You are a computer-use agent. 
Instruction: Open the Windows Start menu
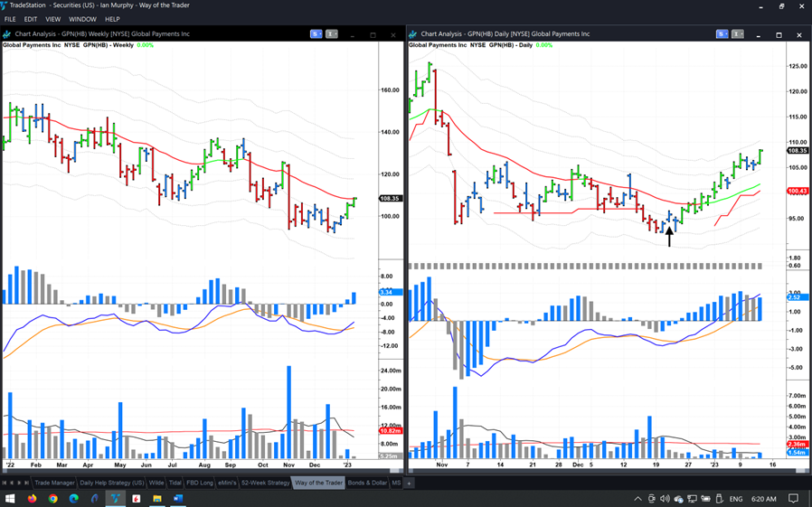point(10,499)
